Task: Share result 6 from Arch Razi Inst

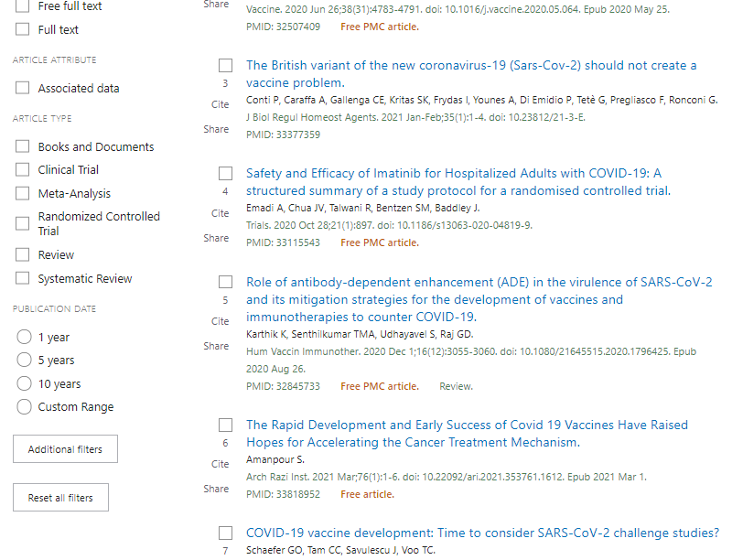Action: click(216, 489)
